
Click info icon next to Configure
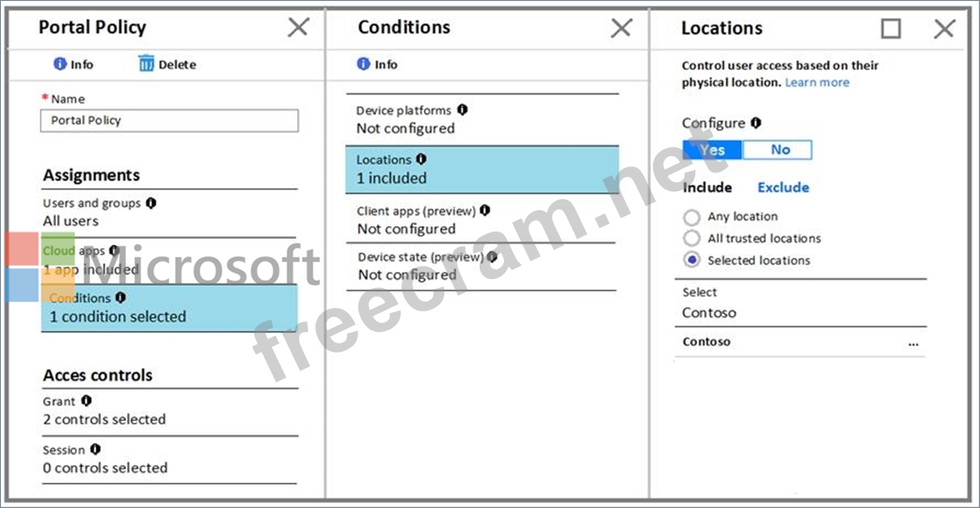[x=756, y=122]
